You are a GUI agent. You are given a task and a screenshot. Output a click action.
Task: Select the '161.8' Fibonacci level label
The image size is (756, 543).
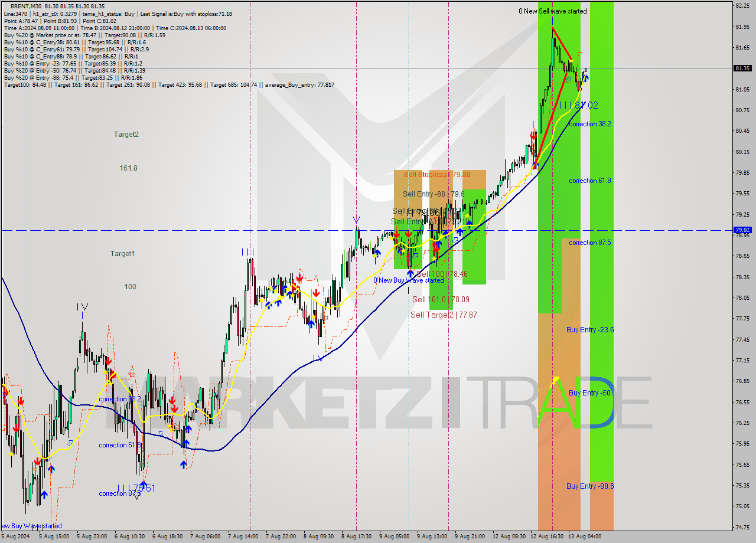click(x=128, y=168)
